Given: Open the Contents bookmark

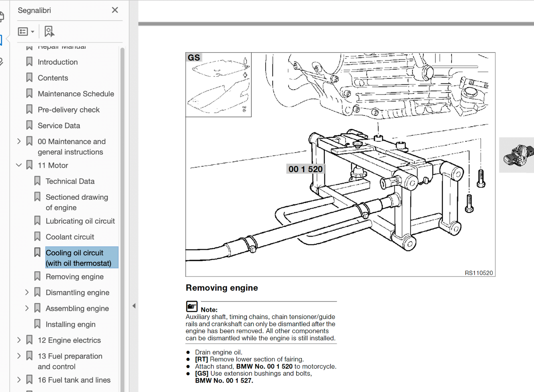Looking at the screenshot, I should click(x=53, y=78).
